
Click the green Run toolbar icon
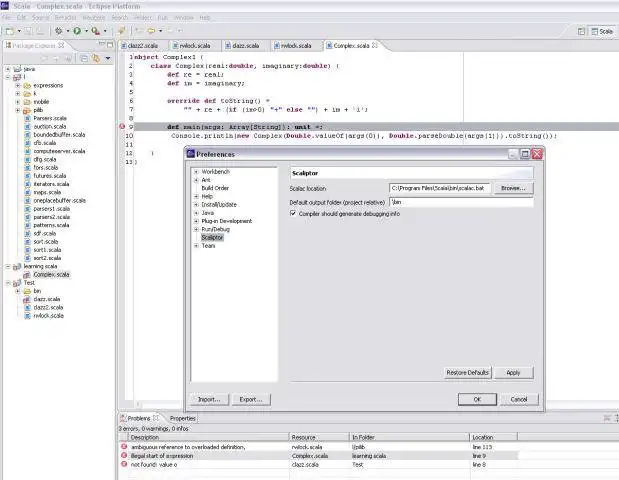77,31
